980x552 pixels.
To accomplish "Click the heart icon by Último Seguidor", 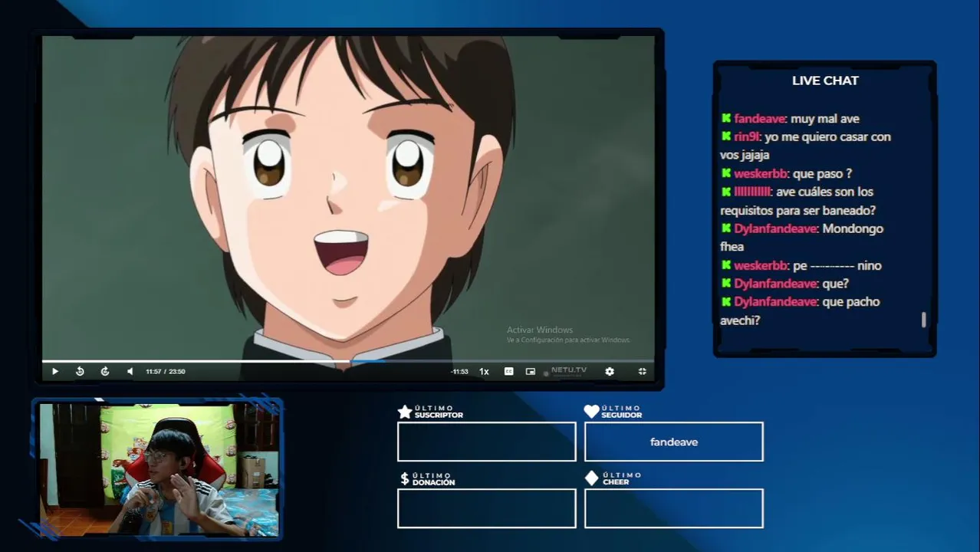I will click(x=591, y=412).
